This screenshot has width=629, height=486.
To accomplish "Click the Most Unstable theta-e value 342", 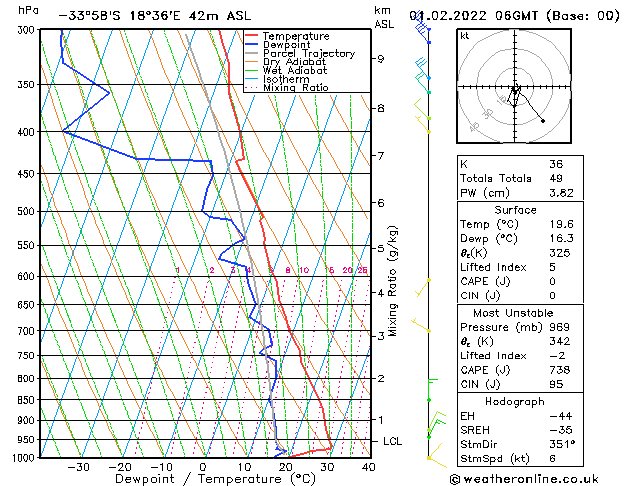I will (x=560, y=341).
